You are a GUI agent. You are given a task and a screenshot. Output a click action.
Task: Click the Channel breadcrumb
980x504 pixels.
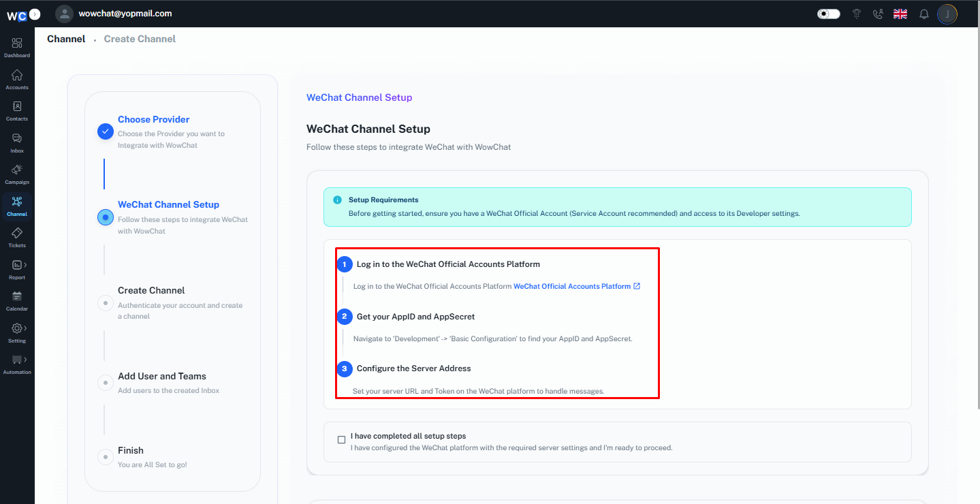pyautogui.click(x=66, y=39)
